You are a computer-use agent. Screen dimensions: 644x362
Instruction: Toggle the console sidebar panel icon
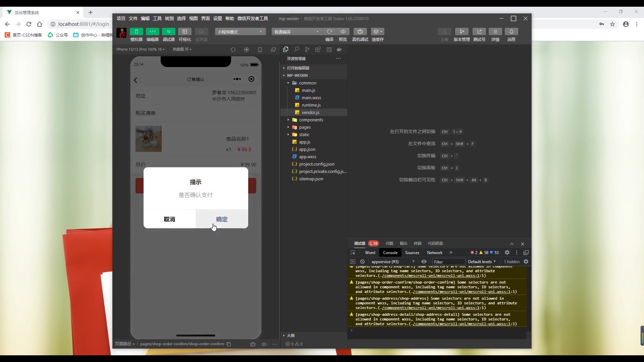click(353, 261)
